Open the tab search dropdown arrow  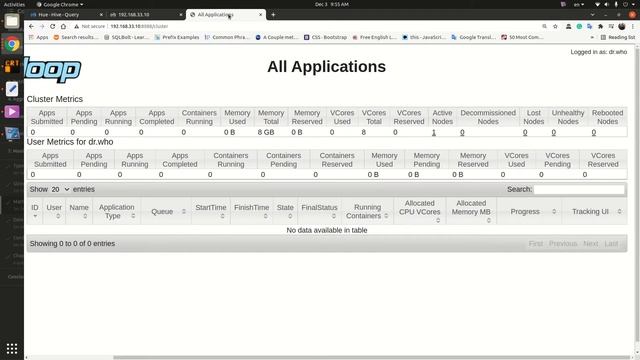[x=592, y=15]
